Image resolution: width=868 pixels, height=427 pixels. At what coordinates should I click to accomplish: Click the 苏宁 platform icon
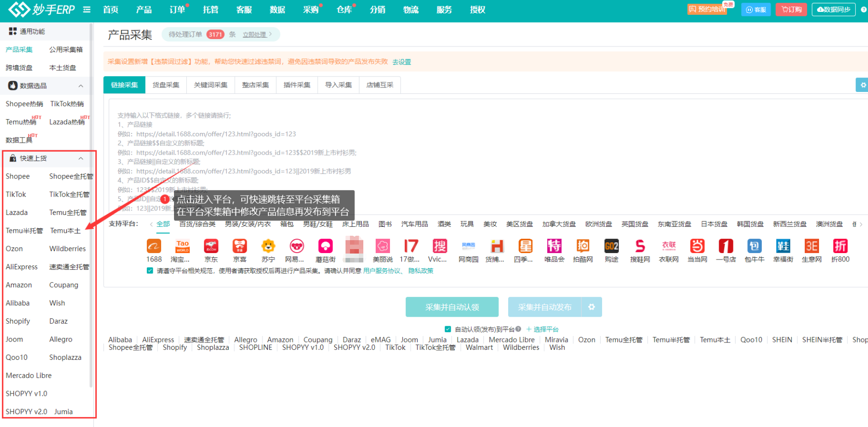268,246
